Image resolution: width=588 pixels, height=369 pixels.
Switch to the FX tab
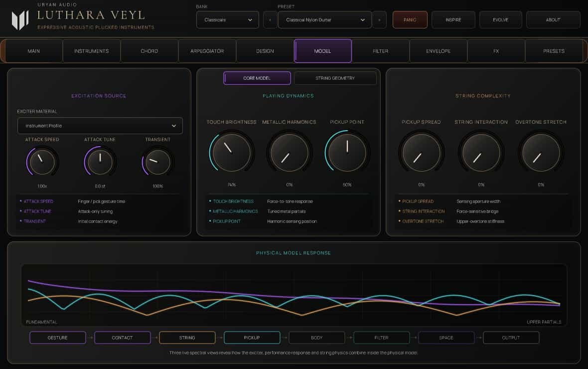[496, 51]
